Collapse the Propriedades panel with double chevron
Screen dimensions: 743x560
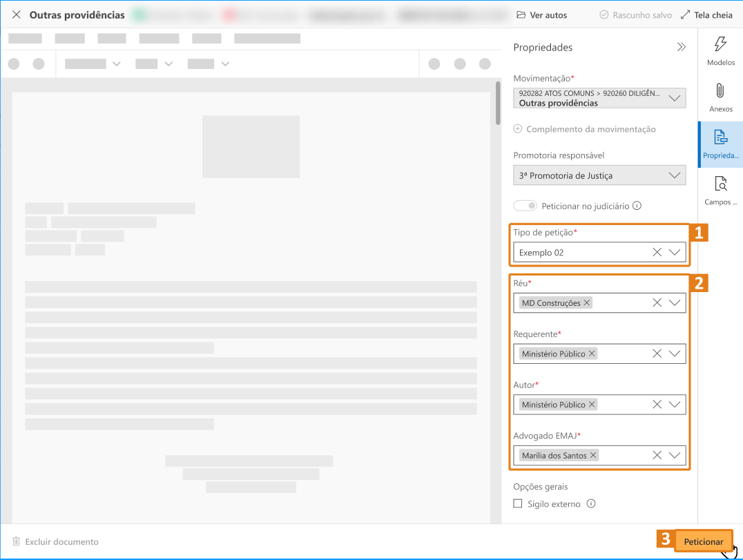coord(682,48)
